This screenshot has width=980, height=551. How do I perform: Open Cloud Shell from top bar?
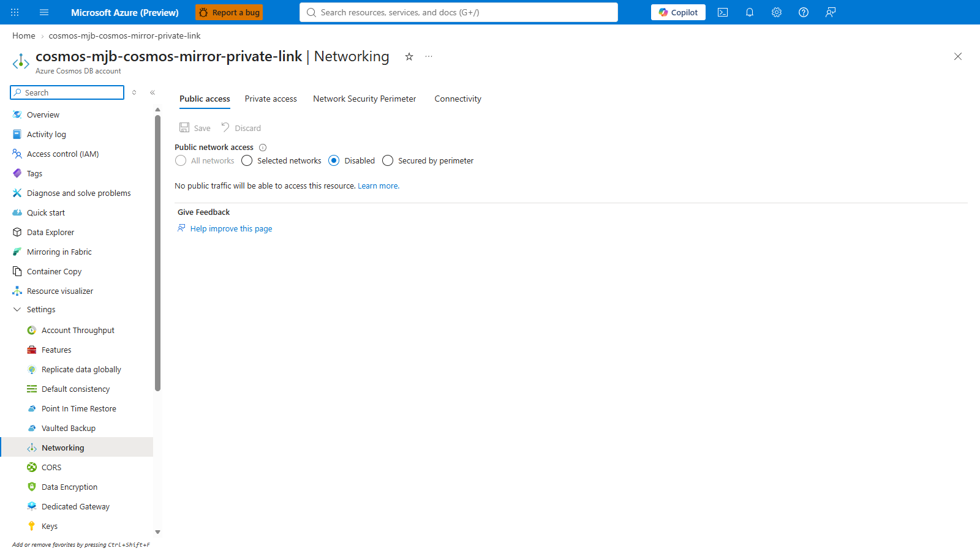tap(723, 12)
